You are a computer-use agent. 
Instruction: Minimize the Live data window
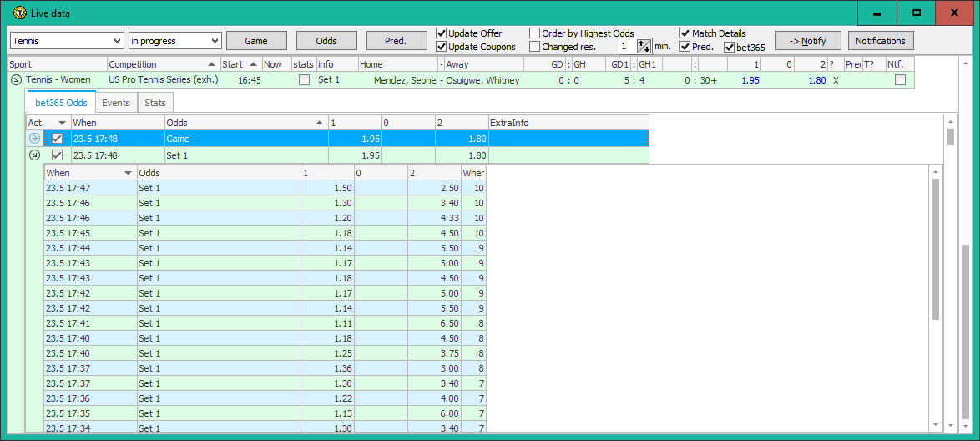876,13
